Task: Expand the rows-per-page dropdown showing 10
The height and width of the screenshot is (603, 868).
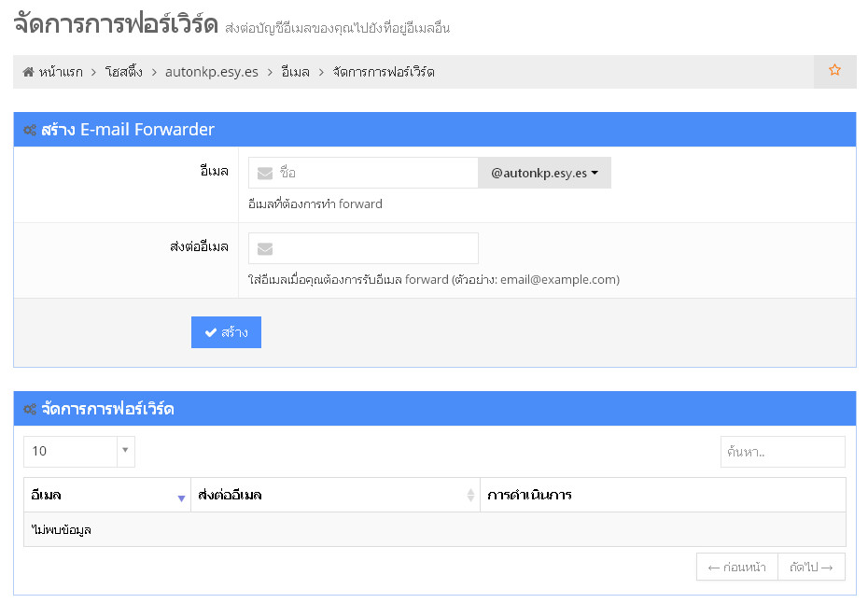Action: (x=79, y=451)
